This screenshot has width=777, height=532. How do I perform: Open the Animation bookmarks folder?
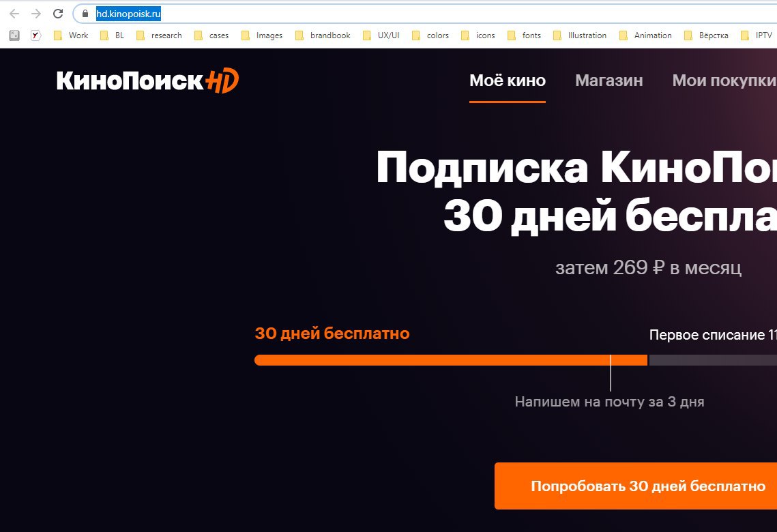[x=646, y=35]
